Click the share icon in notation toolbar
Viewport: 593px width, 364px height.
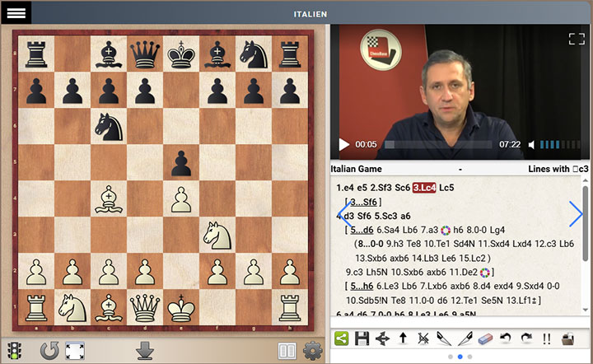[343, 338]
